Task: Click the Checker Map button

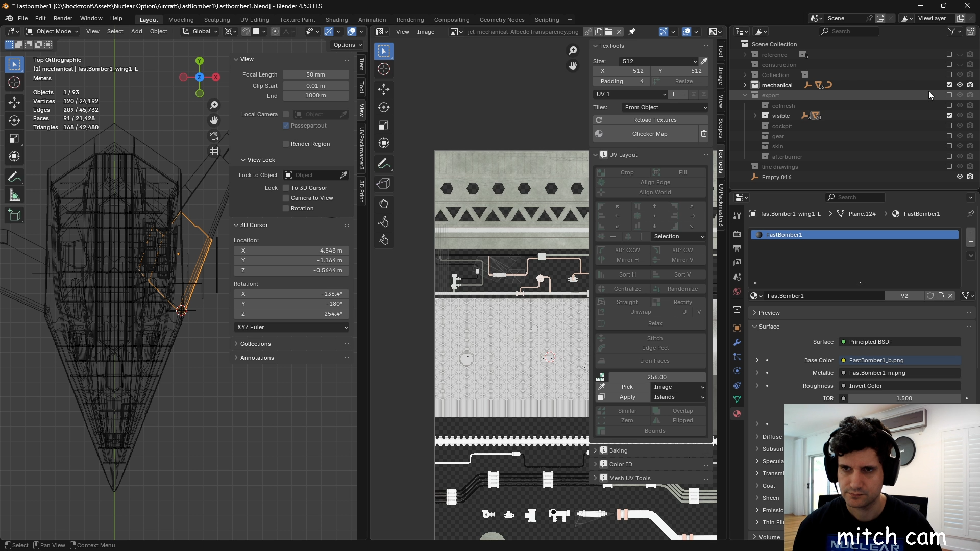Action: pyautogui.click(x=649, y=134)
